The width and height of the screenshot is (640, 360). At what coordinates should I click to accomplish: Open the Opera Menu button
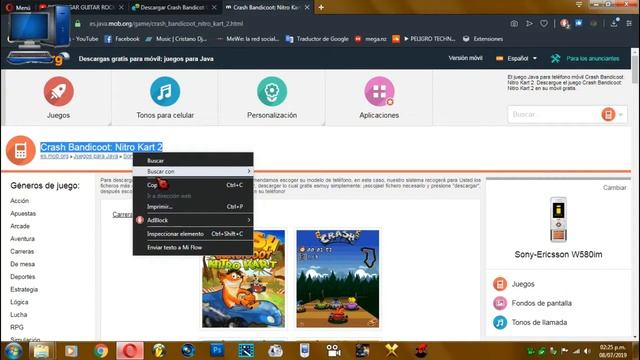click(18, 7)
